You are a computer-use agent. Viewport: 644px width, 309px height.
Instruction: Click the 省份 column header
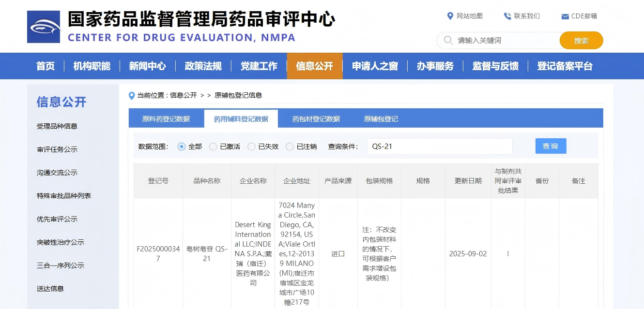pyautogui.click(x=542, y=181)
